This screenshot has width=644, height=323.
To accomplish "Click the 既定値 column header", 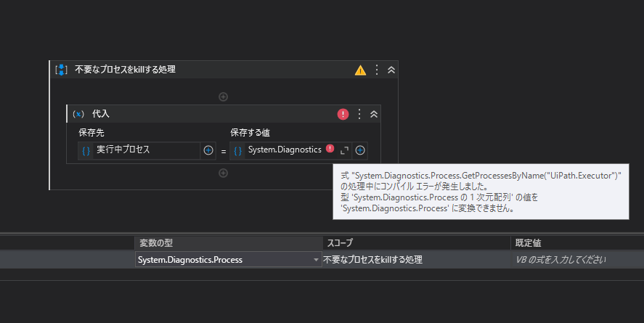I will click(577, 243).
